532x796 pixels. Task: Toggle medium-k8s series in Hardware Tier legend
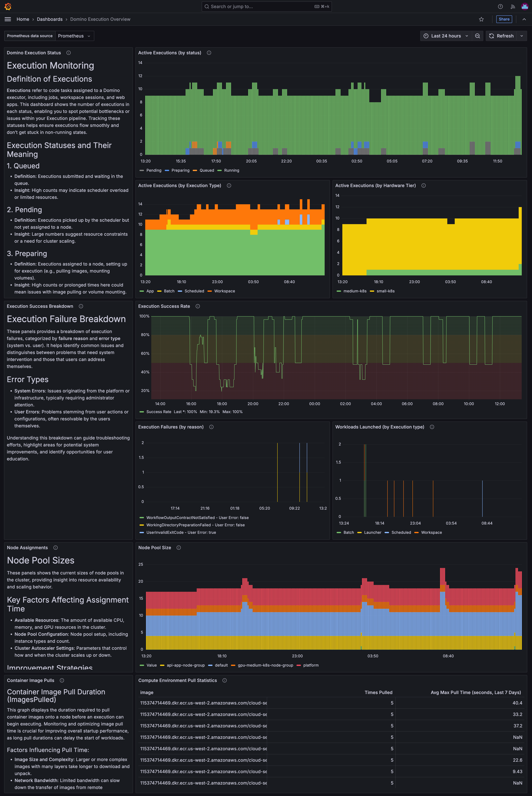pyautogui.click(x=355, y=291)
